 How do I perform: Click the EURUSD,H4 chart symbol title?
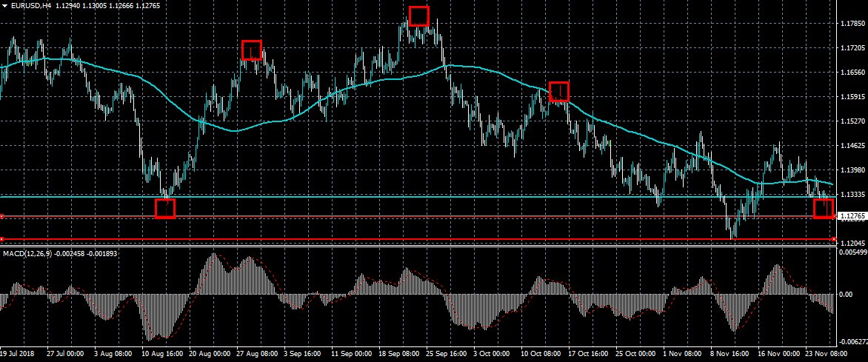tap(30, 6)
